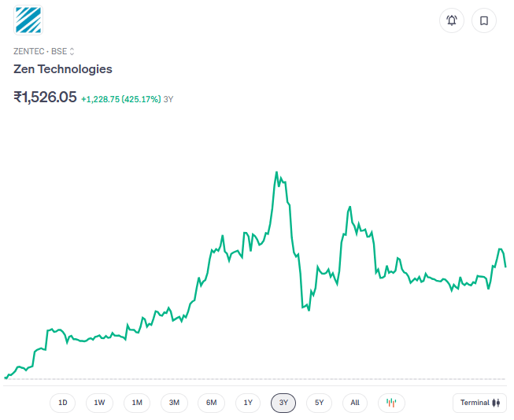Click the Zen Technologies stock title

click(63, 69)
